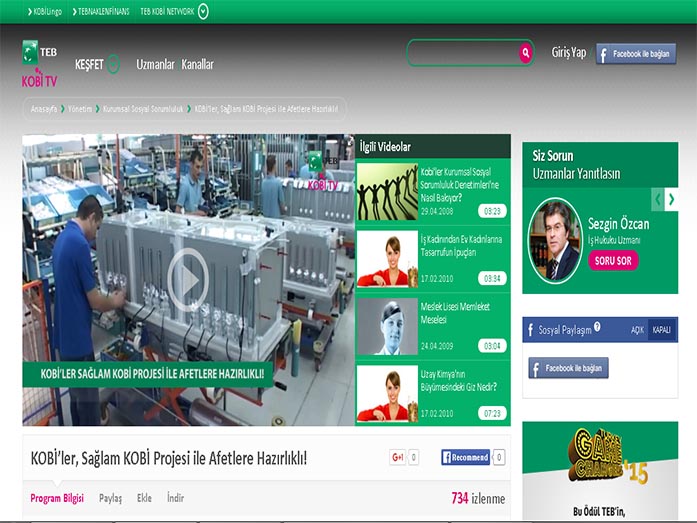The width and height of the screenshot is (697, 523).
Task: Click the 734 izlenme view count
Action: 478,499
